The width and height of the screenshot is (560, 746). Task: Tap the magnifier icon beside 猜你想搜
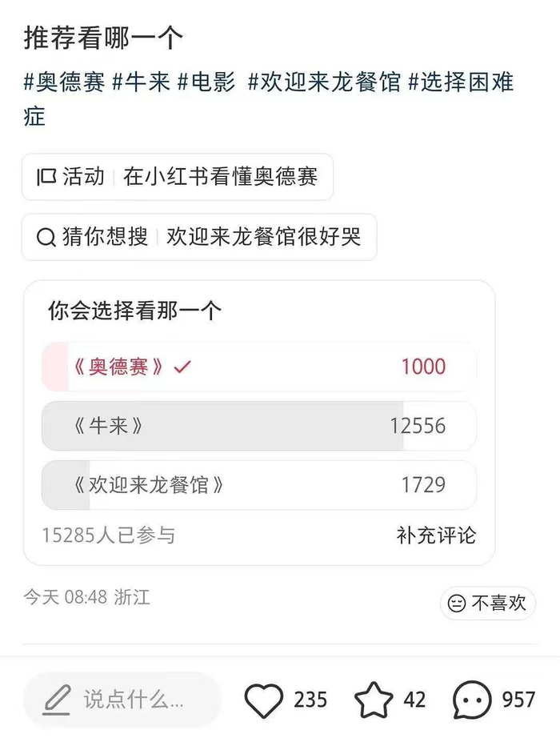point(46,237)
